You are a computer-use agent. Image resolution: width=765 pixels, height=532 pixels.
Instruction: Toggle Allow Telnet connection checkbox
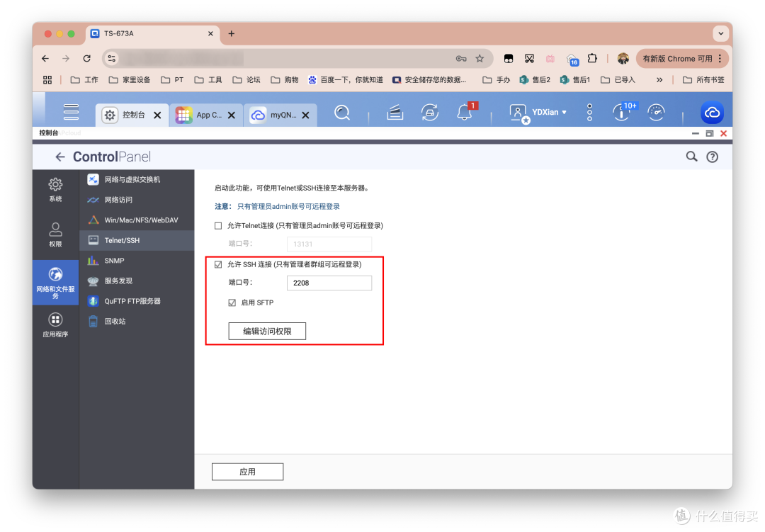pos(218,225)
